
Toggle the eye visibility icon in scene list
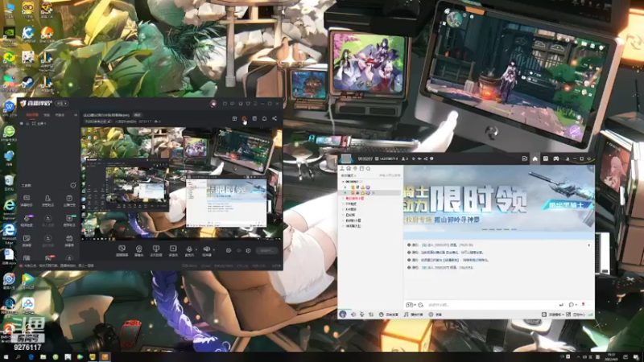tap(22, 124)
